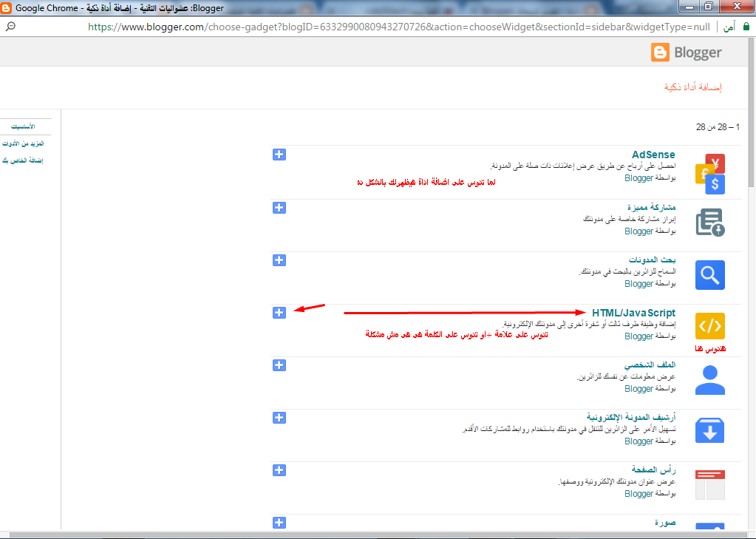Click the أمن secure label in address bar
The width and height of the screenshot is (756, 539).
pyautogui.click(x=729, y=27)
